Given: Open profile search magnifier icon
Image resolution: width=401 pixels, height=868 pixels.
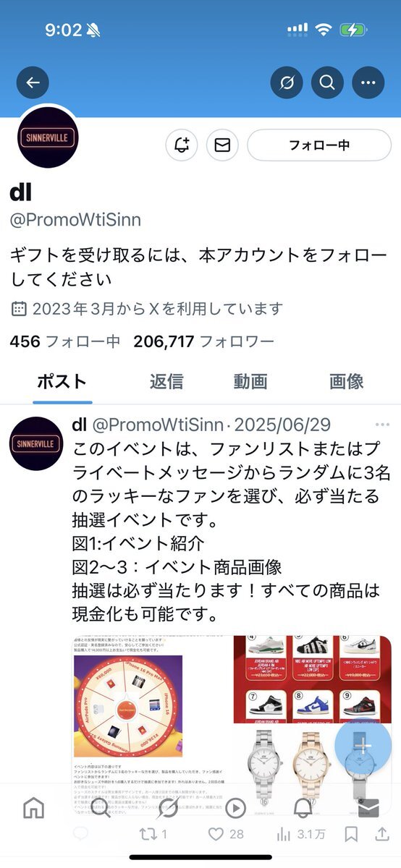Looking at the screenshot, I should [x=327, y=82].
